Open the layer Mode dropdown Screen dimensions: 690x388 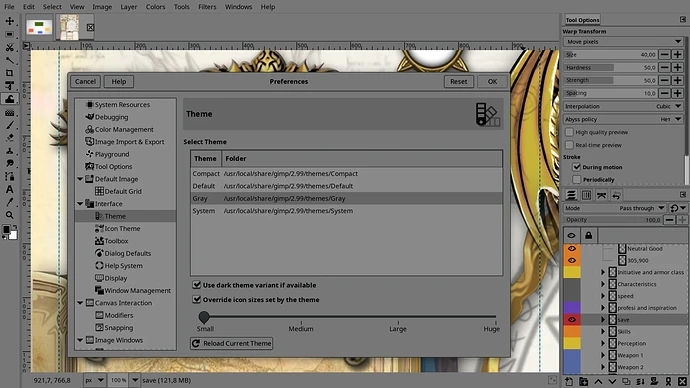615,208
